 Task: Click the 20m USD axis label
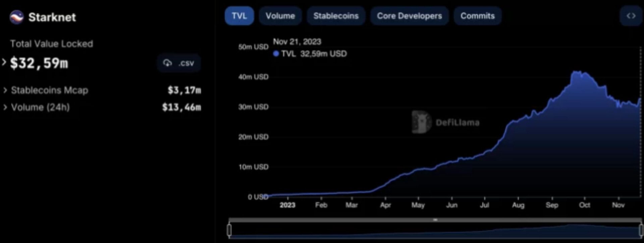(x=253, y=137)
